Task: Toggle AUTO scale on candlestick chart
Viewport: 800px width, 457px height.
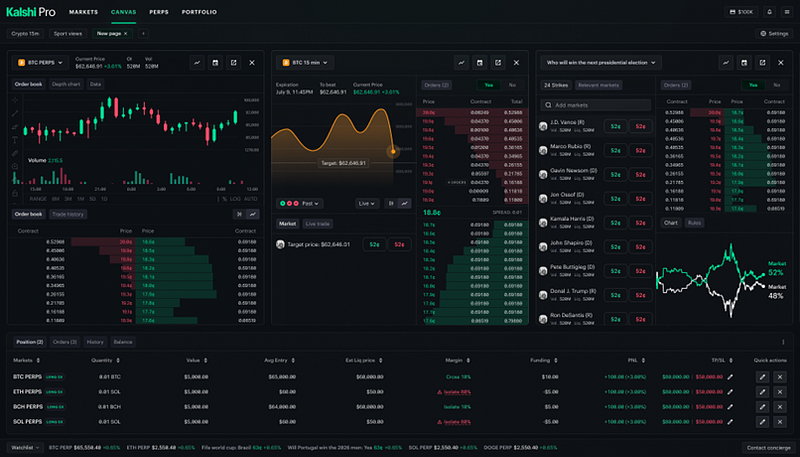Action: coord(251,199)
